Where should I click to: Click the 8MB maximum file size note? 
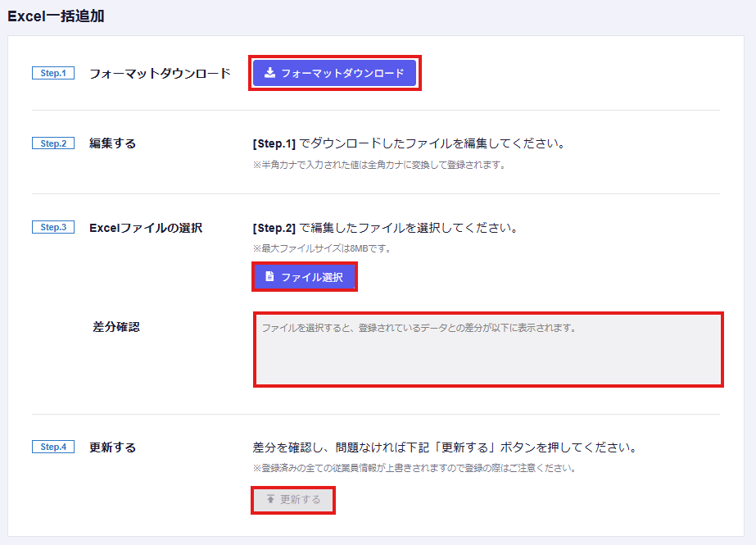tap(321, 248)
